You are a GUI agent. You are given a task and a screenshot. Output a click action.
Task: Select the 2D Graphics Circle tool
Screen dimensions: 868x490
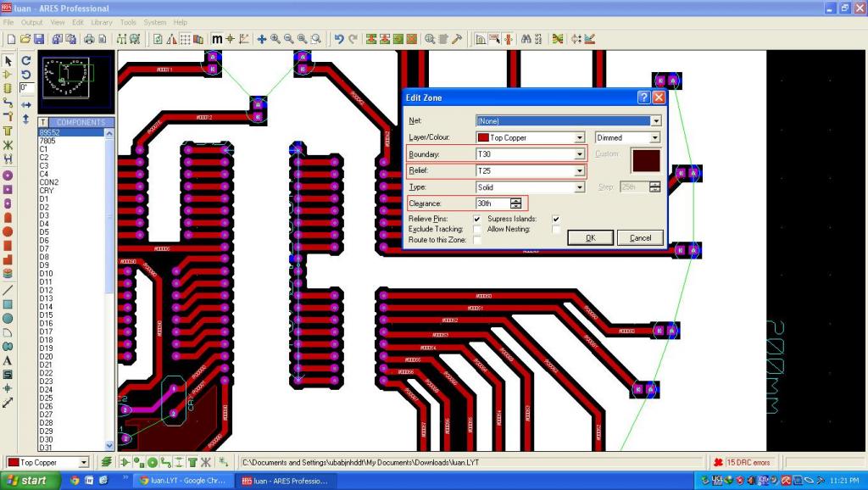(x=8, y=319)
